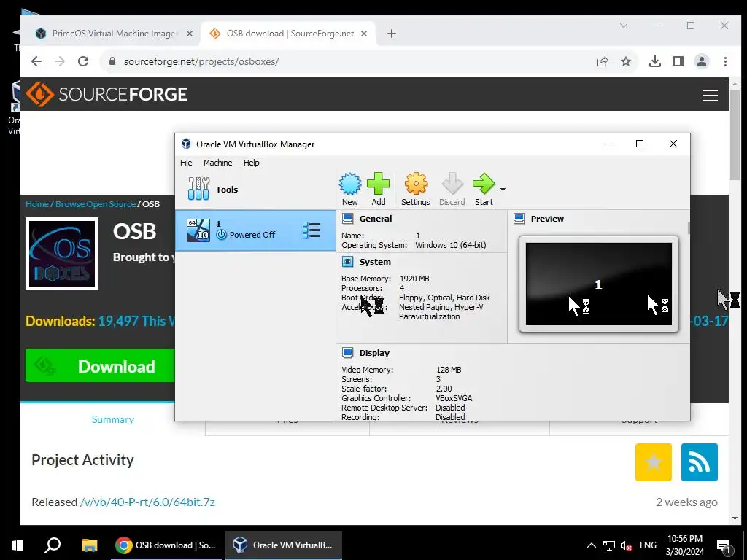Select the Windows 10 VM icon named 1
The image size is (747, 560).
(x=198, y=230)
